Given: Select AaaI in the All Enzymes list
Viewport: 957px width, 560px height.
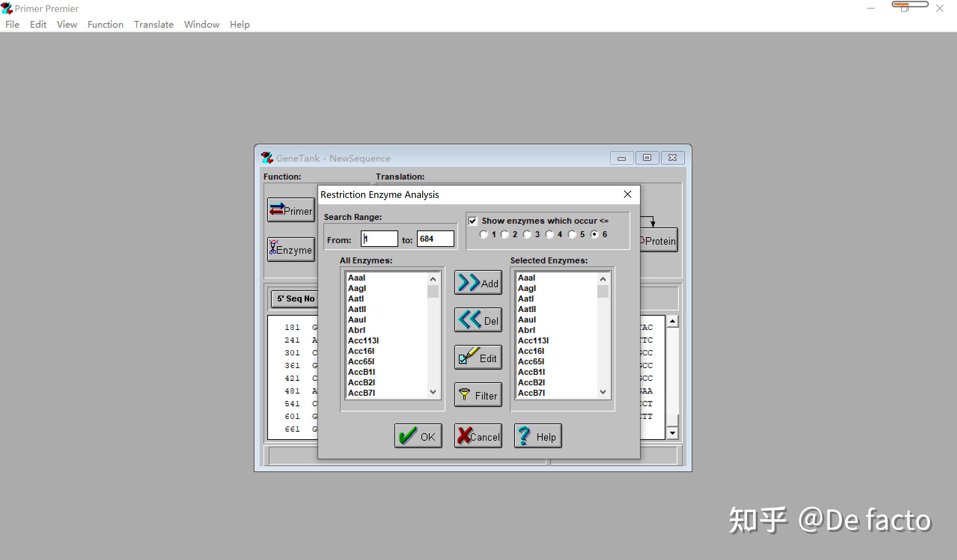Looking at the screenshot, I should [387, 278].
